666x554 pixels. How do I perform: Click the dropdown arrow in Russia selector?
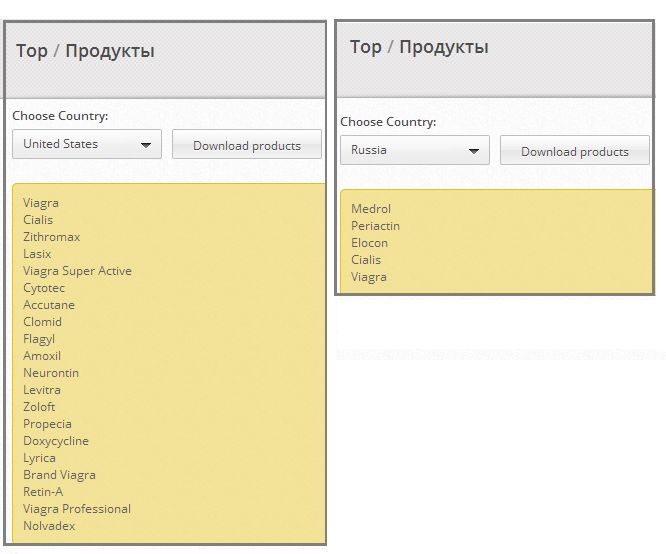pos(474,151)
